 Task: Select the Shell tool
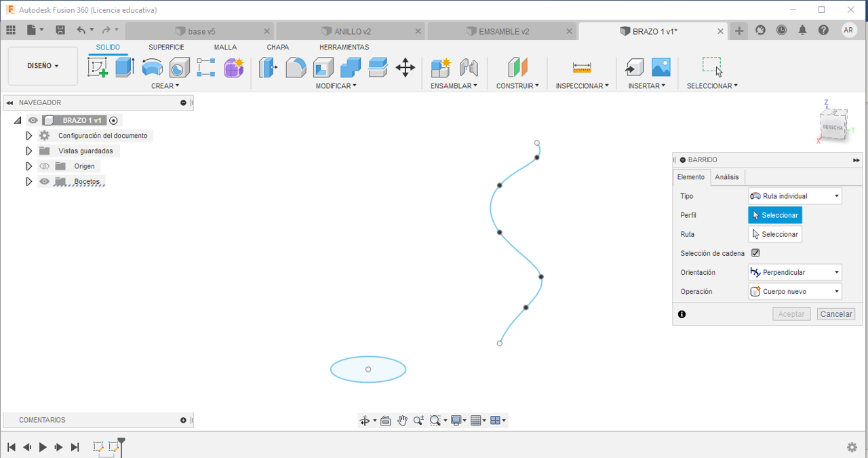(323, 67)
